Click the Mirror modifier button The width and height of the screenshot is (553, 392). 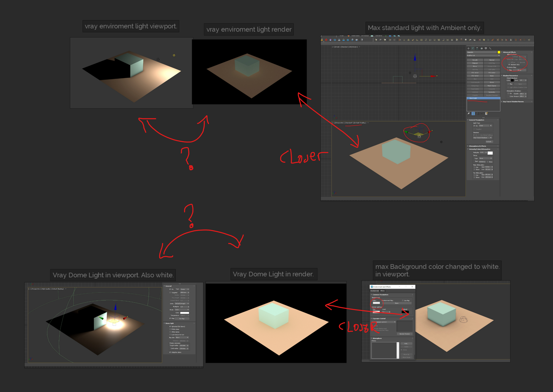[475, 66]
